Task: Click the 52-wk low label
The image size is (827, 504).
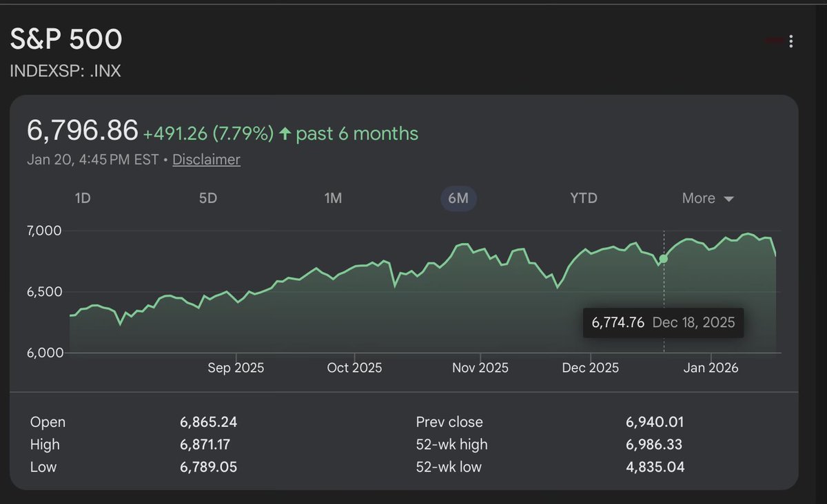Action: coord(449,467)
